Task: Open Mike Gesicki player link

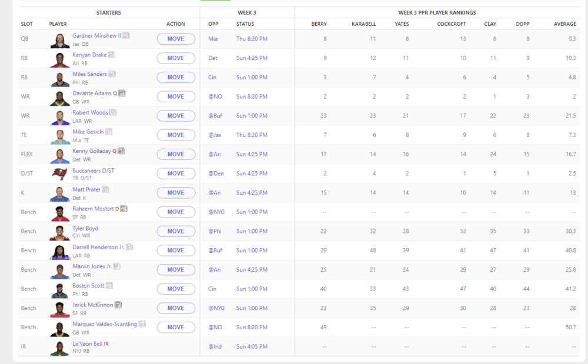Action: [x=88, y=132]
